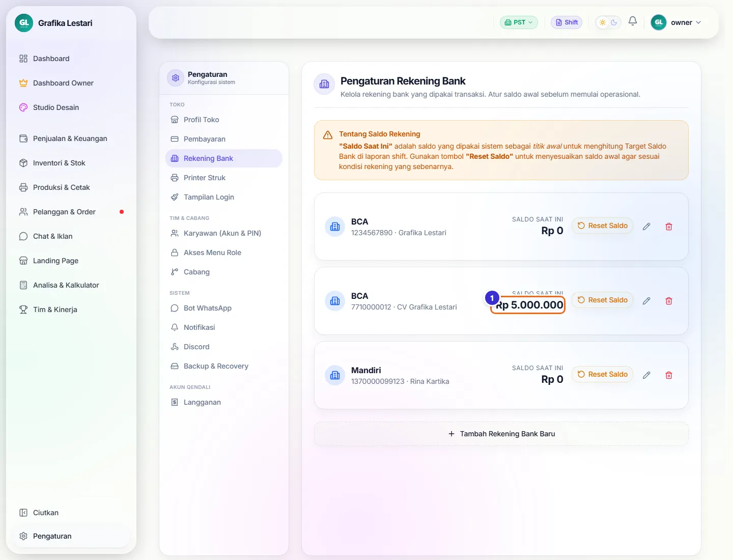
Task: Delete the Mandiri bank account
Action: point(669,375)
